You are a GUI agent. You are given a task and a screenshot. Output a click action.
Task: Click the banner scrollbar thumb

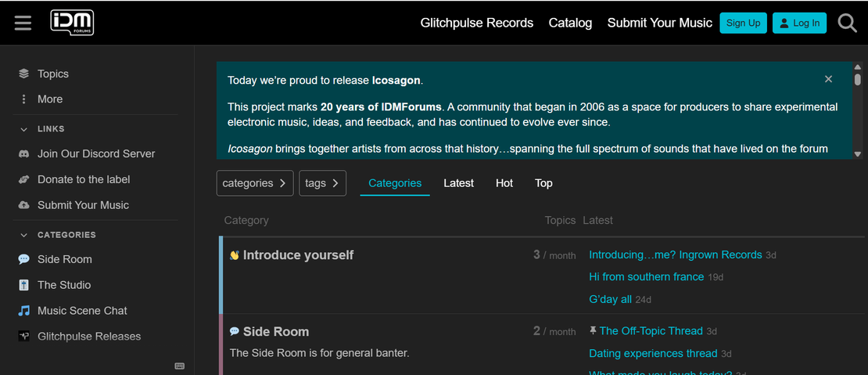point(858,79)
